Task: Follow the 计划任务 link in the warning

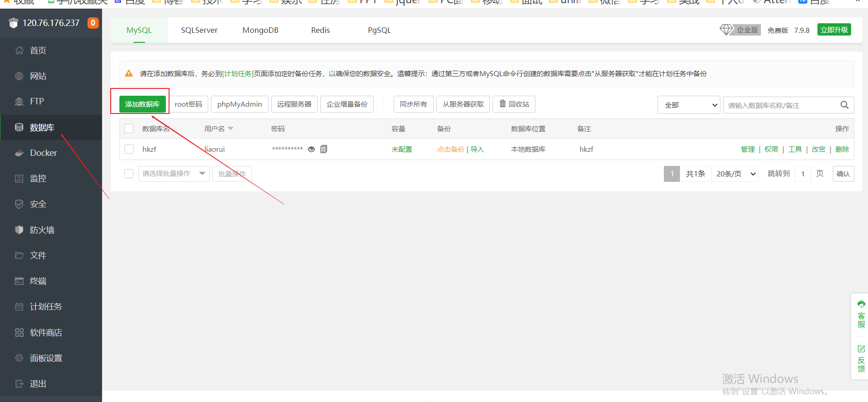Action: 237,73
